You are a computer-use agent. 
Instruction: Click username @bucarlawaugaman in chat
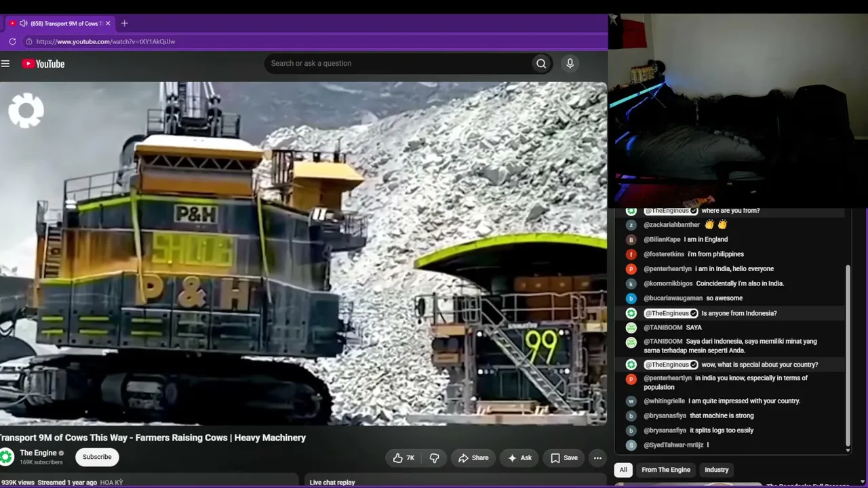[x=673, y=298]
